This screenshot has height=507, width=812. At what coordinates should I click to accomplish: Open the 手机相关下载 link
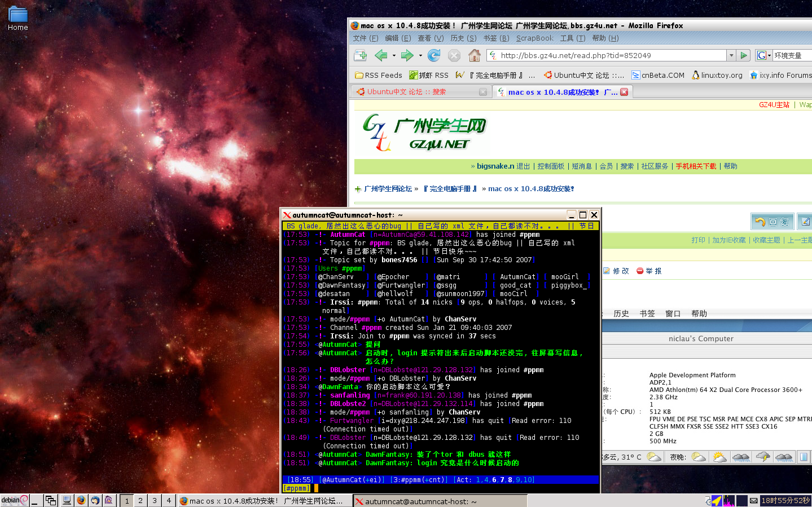(696, 166)
